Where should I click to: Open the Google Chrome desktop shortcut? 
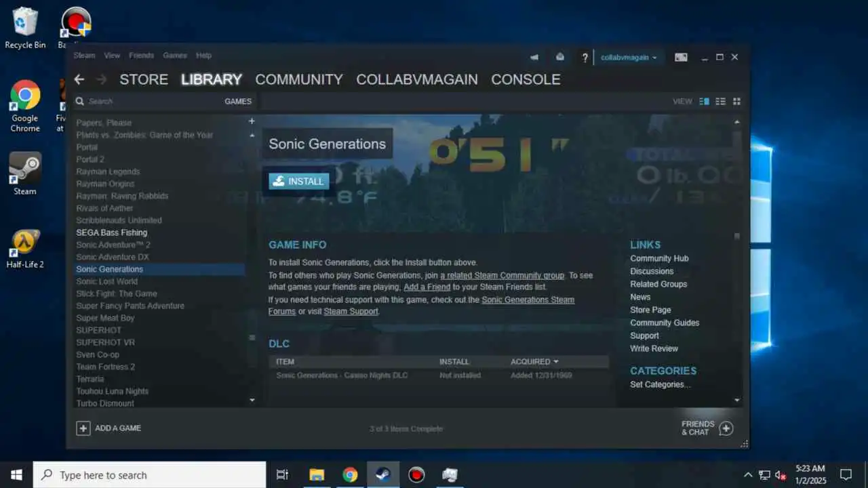(25, 106)
